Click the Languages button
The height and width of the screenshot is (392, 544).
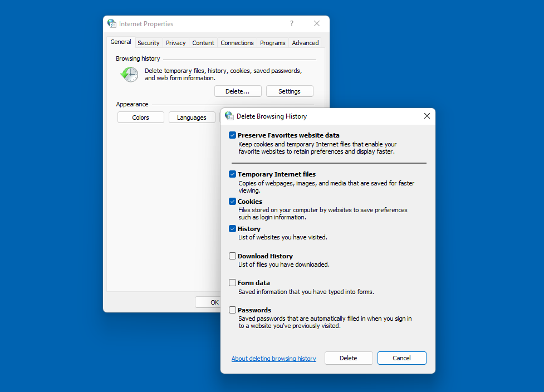tap(192, 117)
